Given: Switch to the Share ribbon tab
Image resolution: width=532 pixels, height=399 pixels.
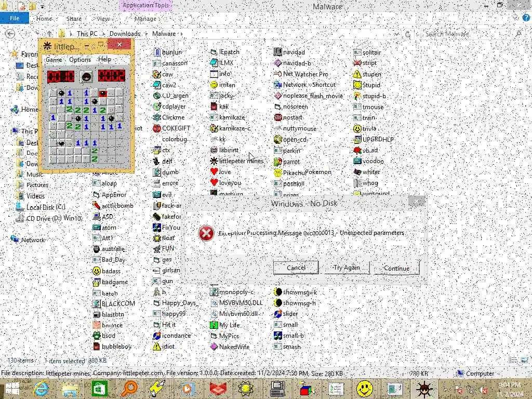Looking at the screenshot, I should point(74,19).
